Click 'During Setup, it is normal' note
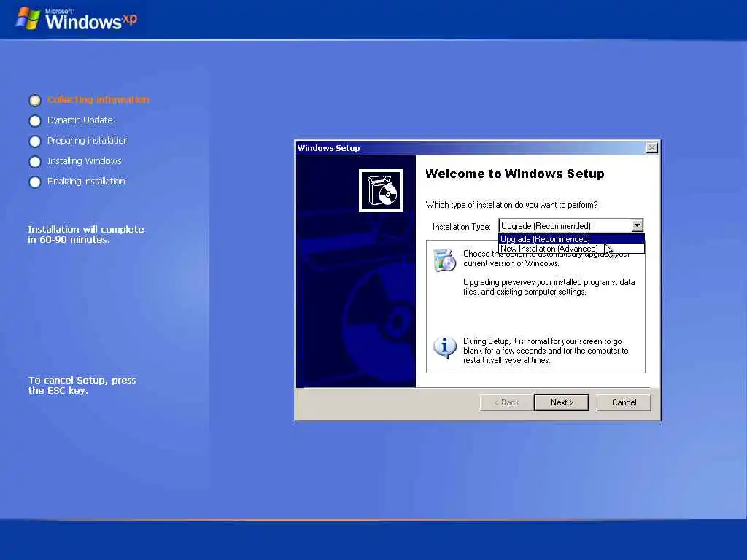The image size is (747, 560). [x=546, y=351]
